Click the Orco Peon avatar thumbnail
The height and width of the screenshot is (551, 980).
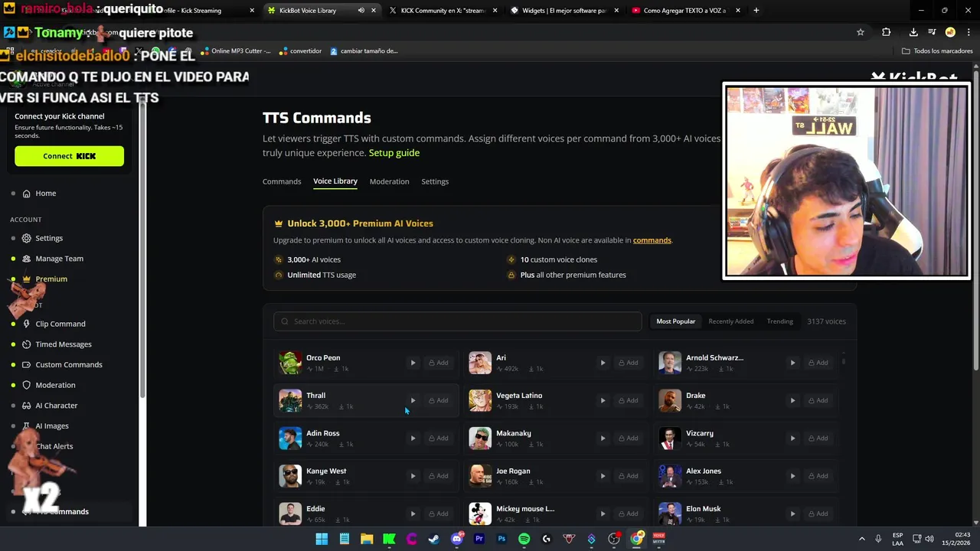point(290,363)
